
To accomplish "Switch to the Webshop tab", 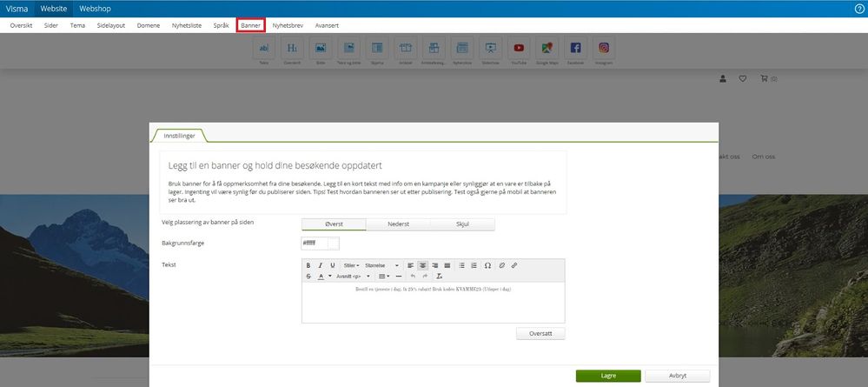I will [x=95, y=9].
